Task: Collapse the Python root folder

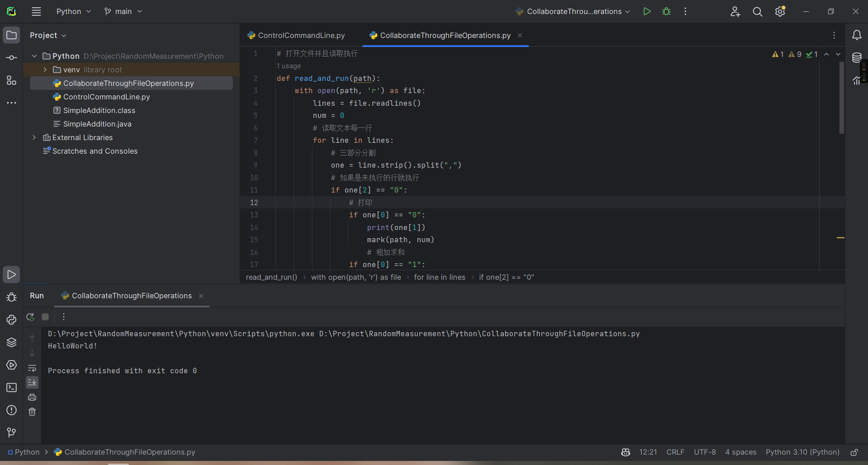Action: (x=34, y=56)
